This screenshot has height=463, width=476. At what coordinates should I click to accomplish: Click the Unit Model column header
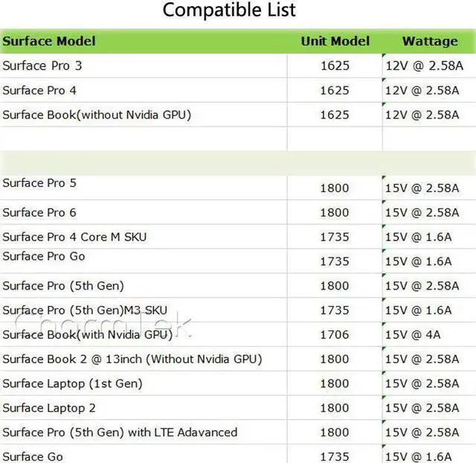pyautogui.click(x=335, y=42)
